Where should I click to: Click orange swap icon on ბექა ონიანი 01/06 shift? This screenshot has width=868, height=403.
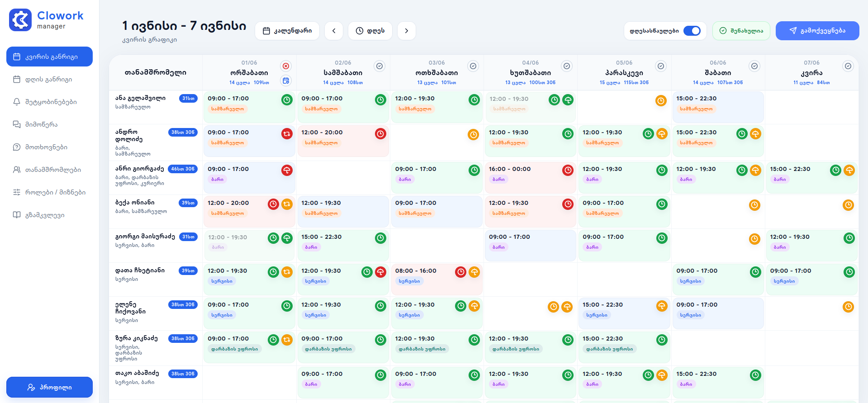coord(287,204)
